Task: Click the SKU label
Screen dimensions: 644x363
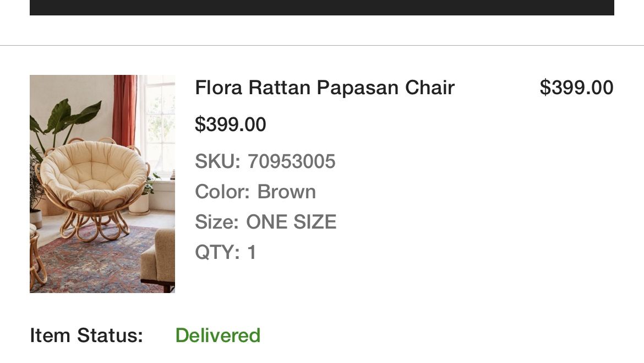Action: 217,161
